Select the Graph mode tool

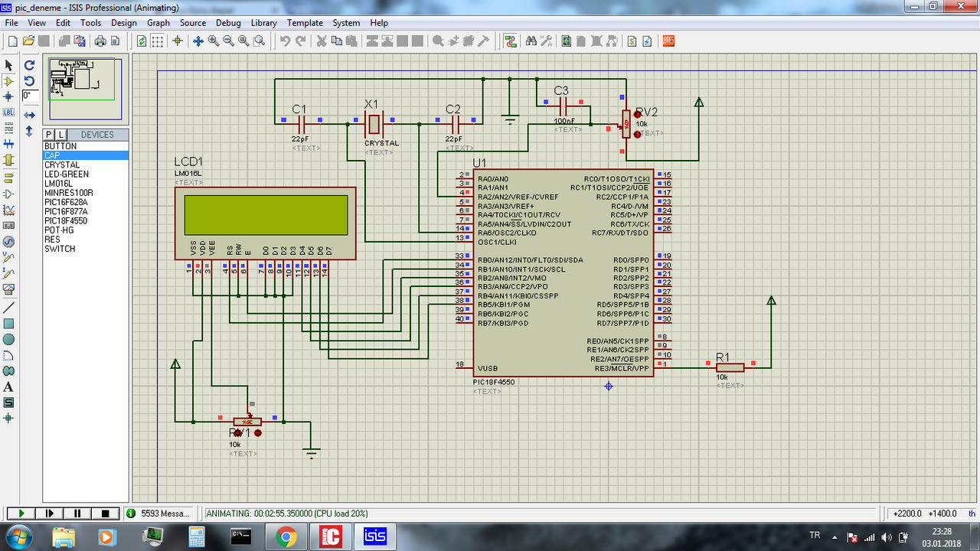pos(9,209)
